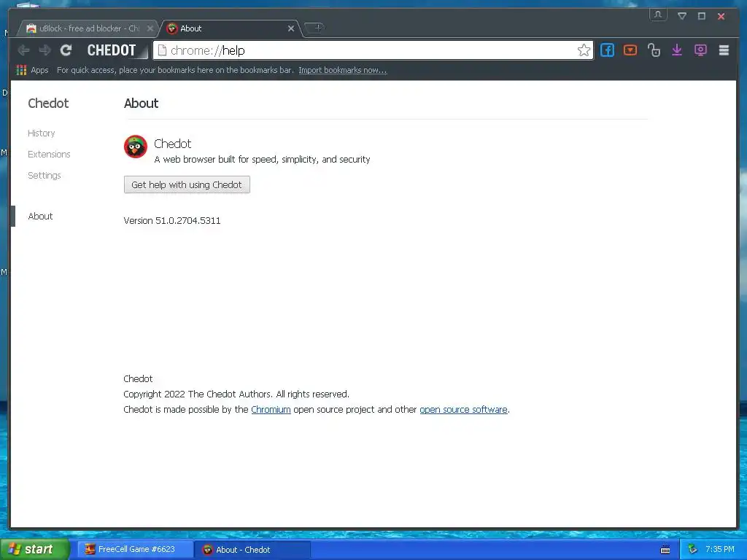Reload the current page

click(x=66, y=50)
